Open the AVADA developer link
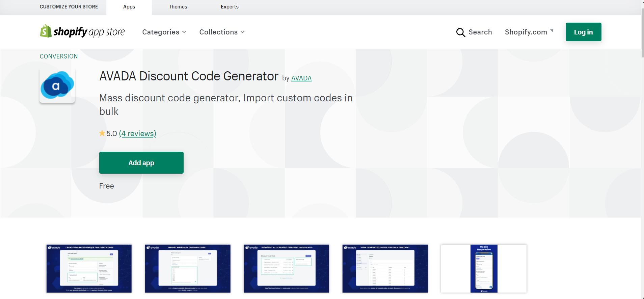Image resolution: width=644 pixels, height=299 pixels. 301,78
